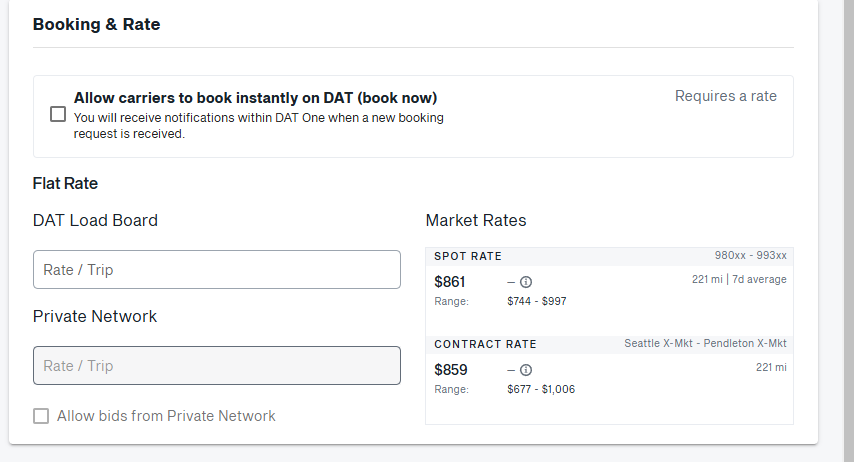Click the CONTRACT RATE header label
Viewport: 854px width, 462px height.
click(x=485, y=344)
